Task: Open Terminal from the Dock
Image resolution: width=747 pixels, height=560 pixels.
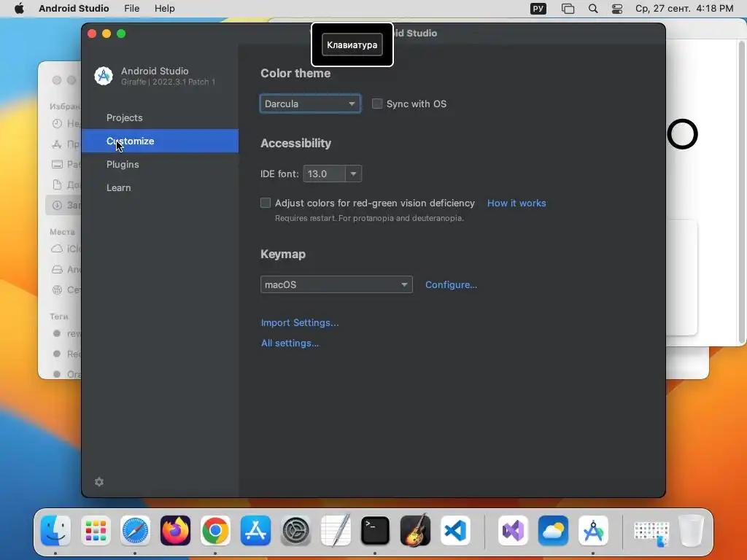Action: click(375, 530)
